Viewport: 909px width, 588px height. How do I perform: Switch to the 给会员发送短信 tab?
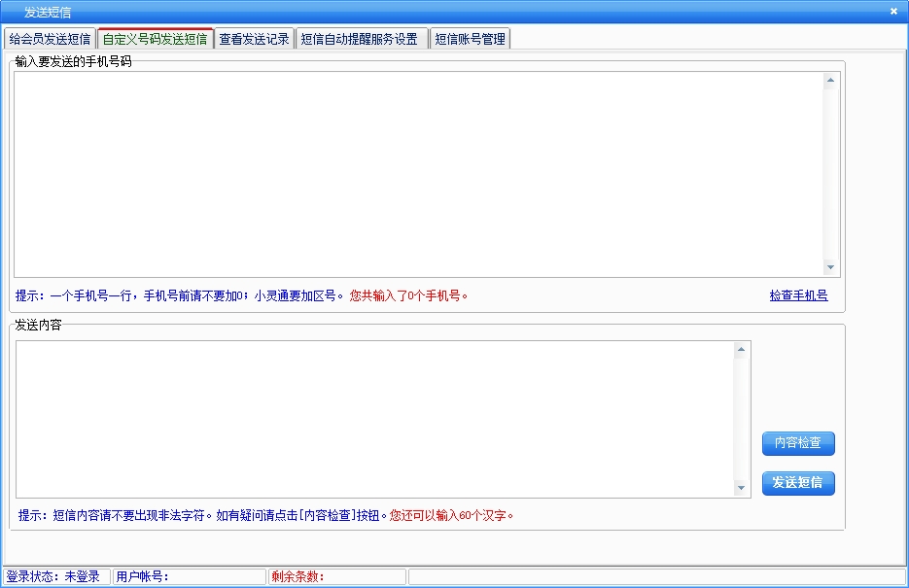click(x=50, y=39)
